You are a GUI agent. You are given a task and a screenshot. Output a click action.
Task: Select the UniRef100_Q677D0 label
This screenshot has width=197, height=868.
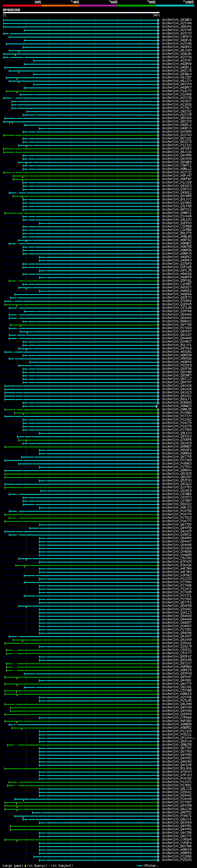click(x=177, y=525)
